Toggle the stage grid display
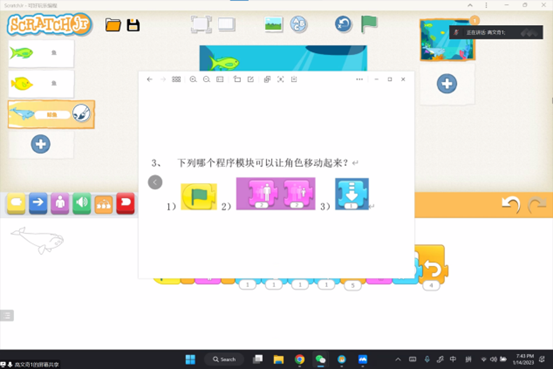 click(226, 24)
